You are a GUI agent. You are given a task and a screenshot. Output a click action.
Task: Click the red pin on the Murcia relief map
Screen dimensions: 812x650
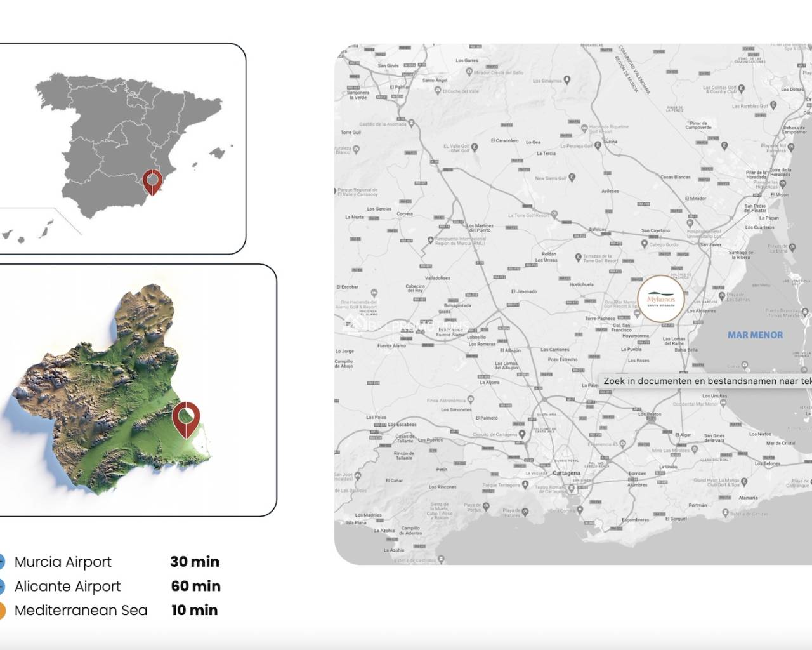[186, 417]
